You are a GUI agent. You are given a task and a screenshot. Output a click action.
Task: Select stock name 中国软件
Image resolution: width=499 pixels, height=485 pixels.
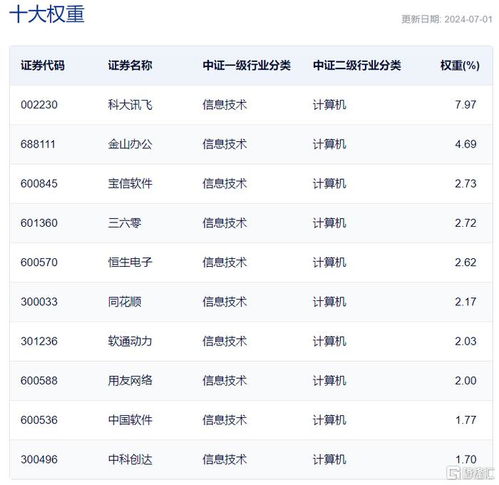130,420
